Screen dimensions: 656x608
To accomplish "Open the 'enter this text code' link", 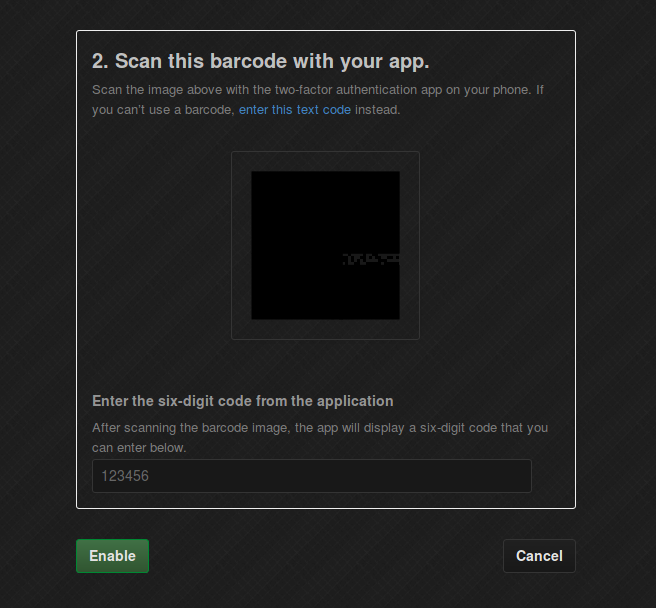I will click(x=295, y=110).
